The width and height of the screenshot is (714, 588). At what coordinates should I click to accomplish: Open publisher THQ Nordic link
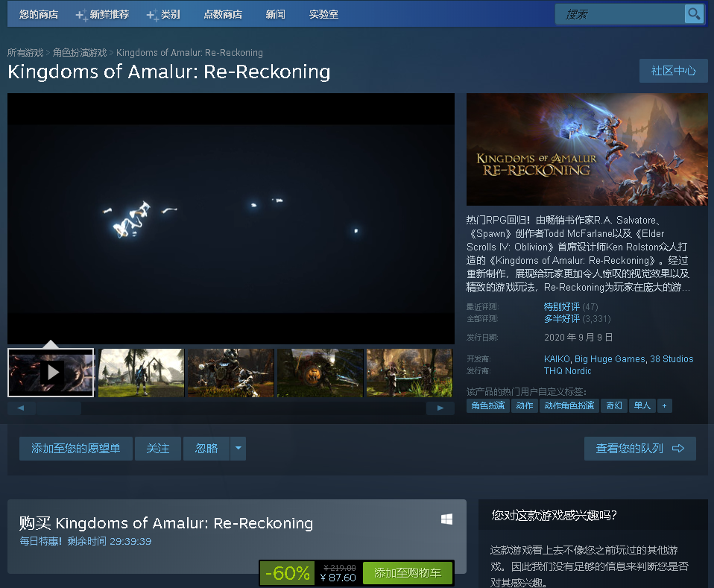pyautogui.click(x=567, y=370)
